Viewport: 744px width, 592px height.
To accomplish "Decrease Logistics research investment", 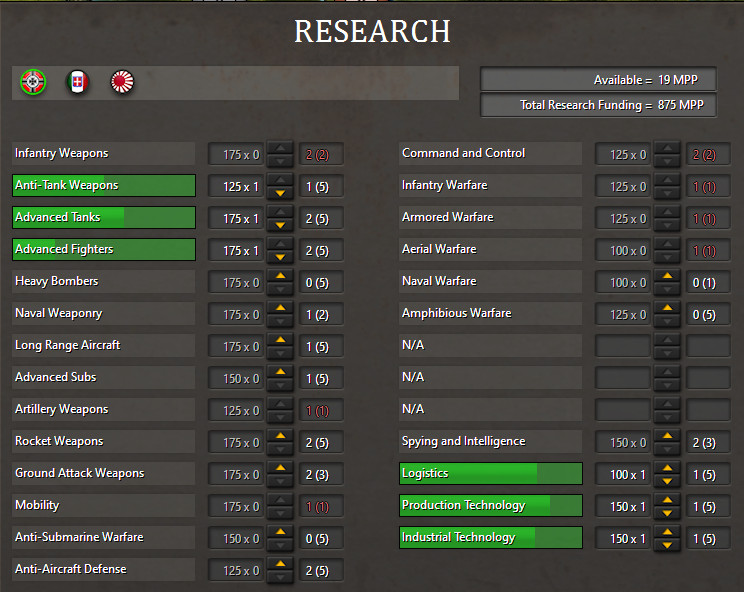I will point(668,481).
